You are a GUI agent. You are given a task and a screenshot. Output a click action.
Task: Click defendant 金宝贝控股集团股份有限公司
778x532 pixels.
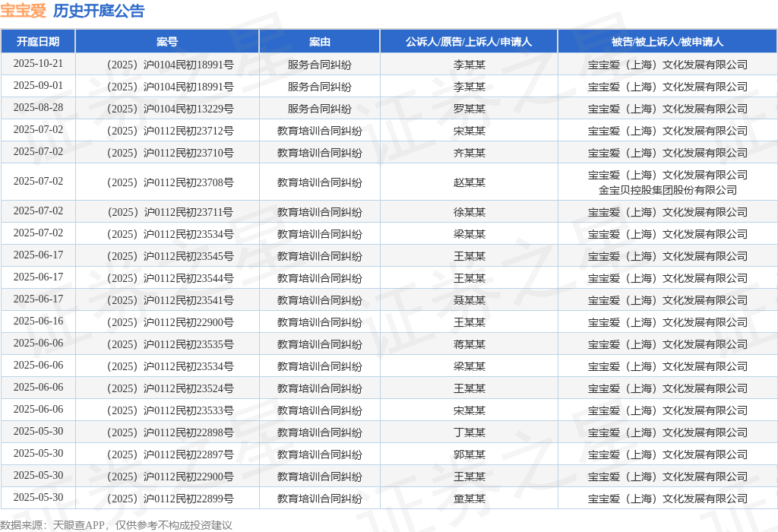[667, 190]
